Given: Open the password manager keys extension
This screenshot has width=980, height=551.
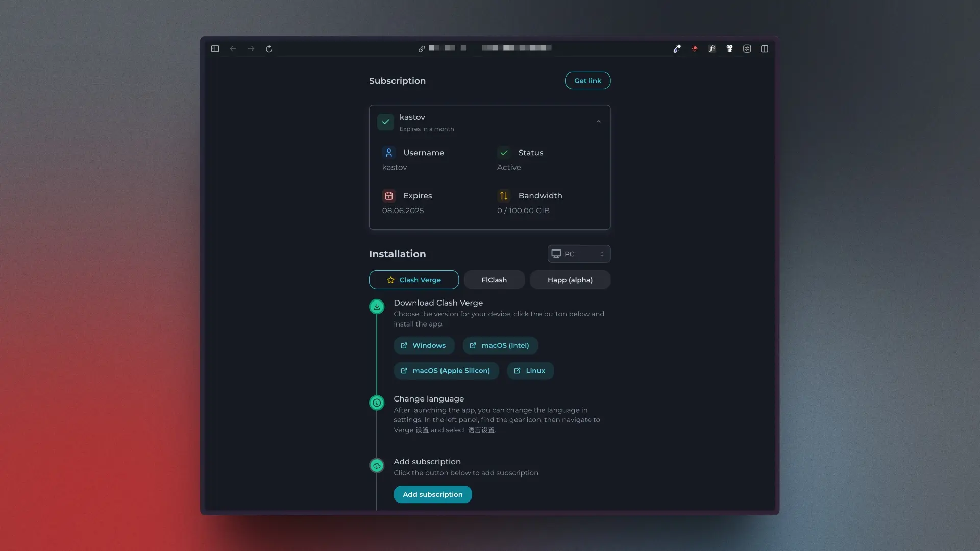Looking at the screenshot, I should tap(729, 48).
